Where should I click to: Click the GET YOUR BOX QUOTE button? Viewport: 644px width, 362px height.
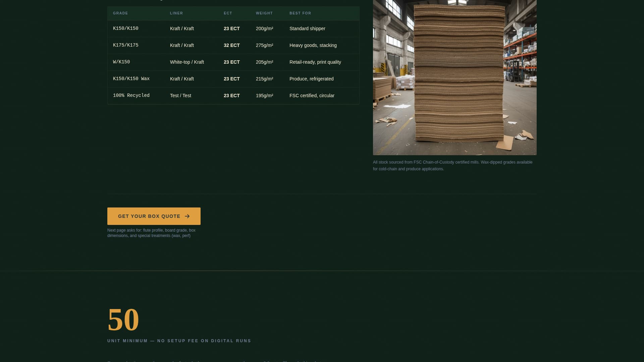coord(154,216)
